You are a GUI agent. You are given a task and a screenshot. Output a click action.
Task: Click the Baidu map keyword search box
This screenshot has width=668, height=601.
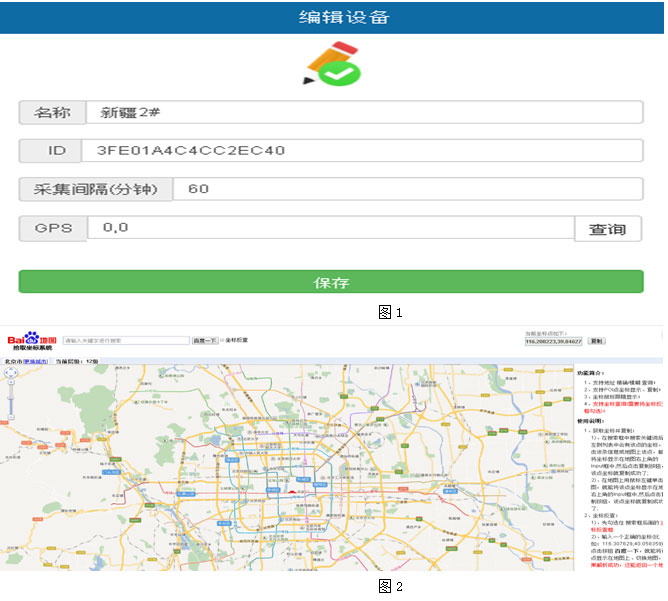point(126,340)
